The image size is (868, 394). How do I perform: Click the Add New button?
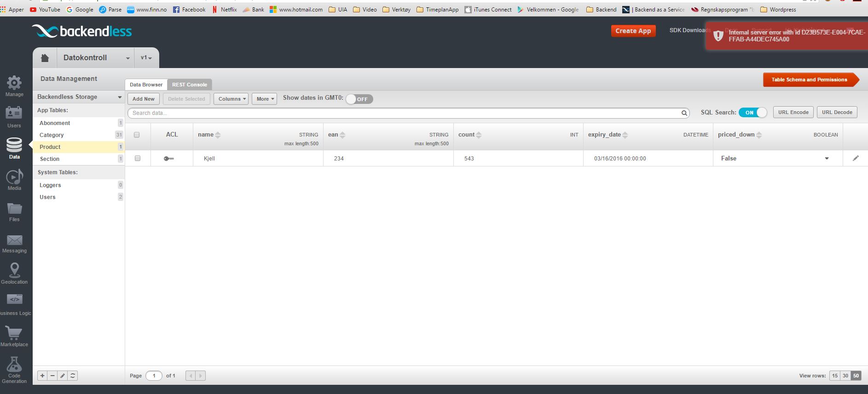[x=144, y=99]
